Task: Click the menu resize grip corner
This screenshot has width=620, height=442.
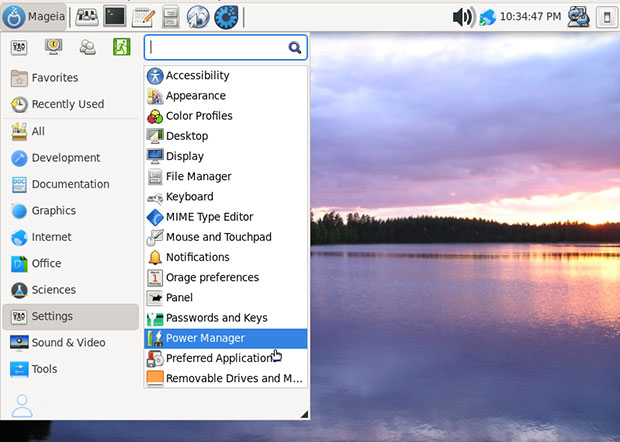Action: tap(304, 414)
